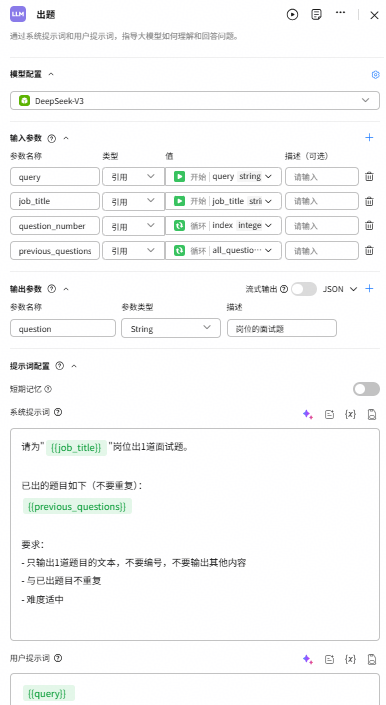Click description field for previous_questions row
Viewport: 386px width, 705px height.
point(322,251)
